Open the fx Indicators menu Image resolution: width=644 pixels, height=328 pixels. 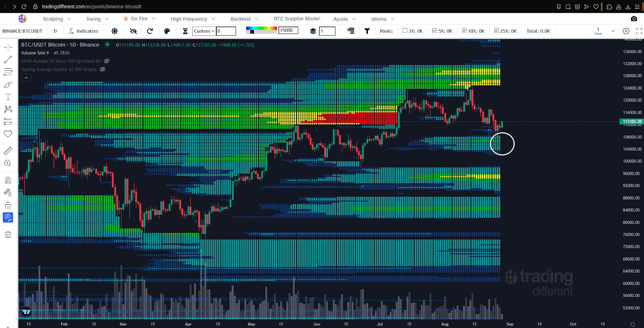(83, 31)
